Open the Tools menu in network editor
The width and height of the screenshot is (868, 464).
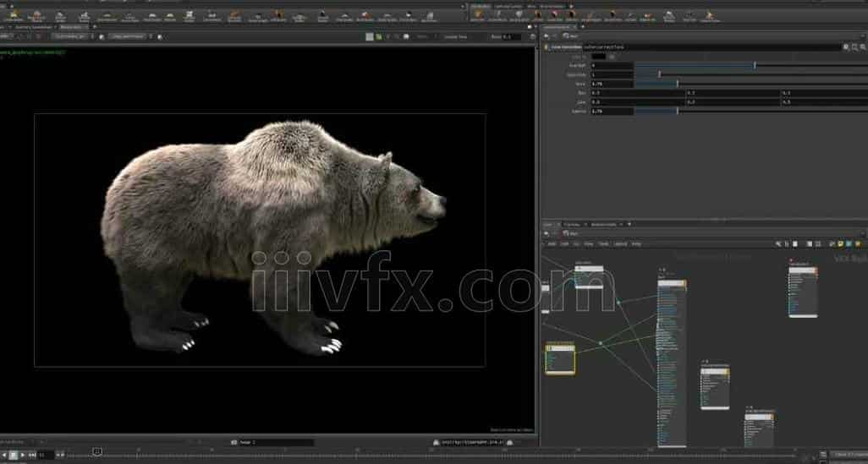(x=604, y=244)
